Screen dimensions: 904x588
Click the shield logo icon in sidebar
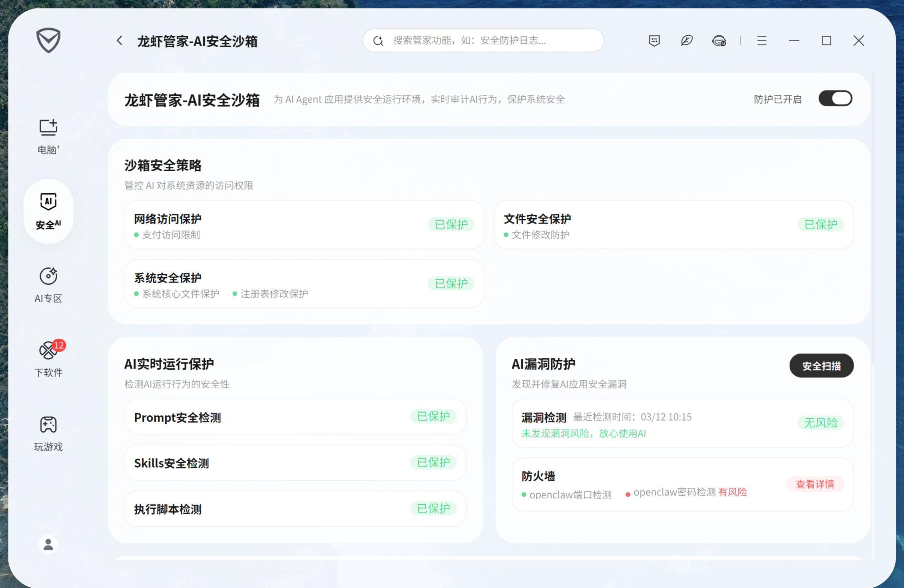coord(48,40)
